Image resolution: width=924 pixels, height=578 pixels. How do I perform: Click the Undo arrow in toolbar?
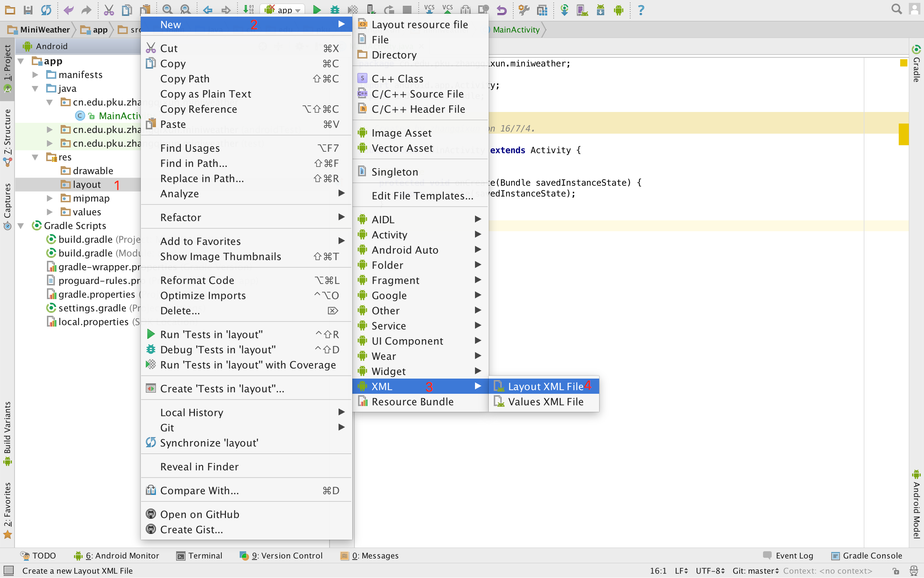[x=69, y=10]
